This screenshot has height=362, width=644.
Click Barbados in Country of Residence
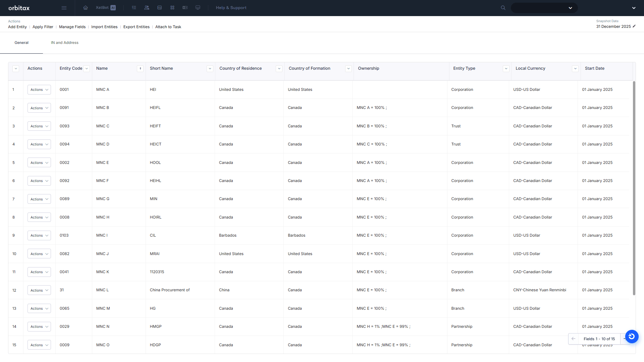point(228,235)
